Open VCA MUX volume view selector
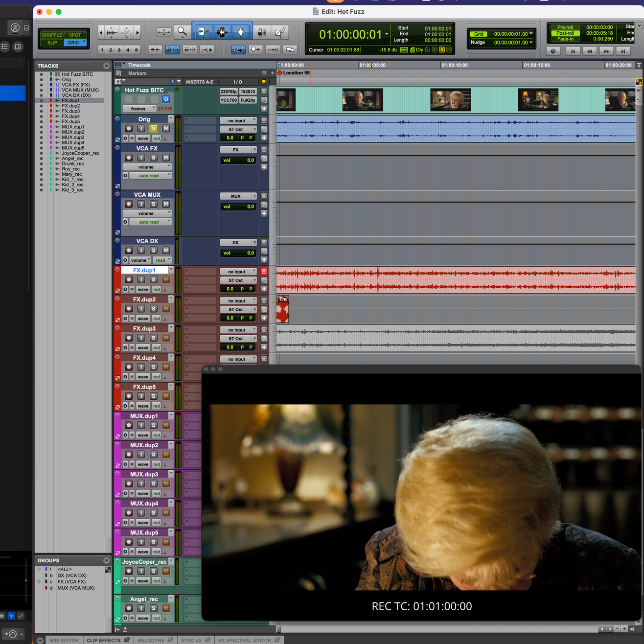This screenshot has width=644, height=644. [147, 213]
